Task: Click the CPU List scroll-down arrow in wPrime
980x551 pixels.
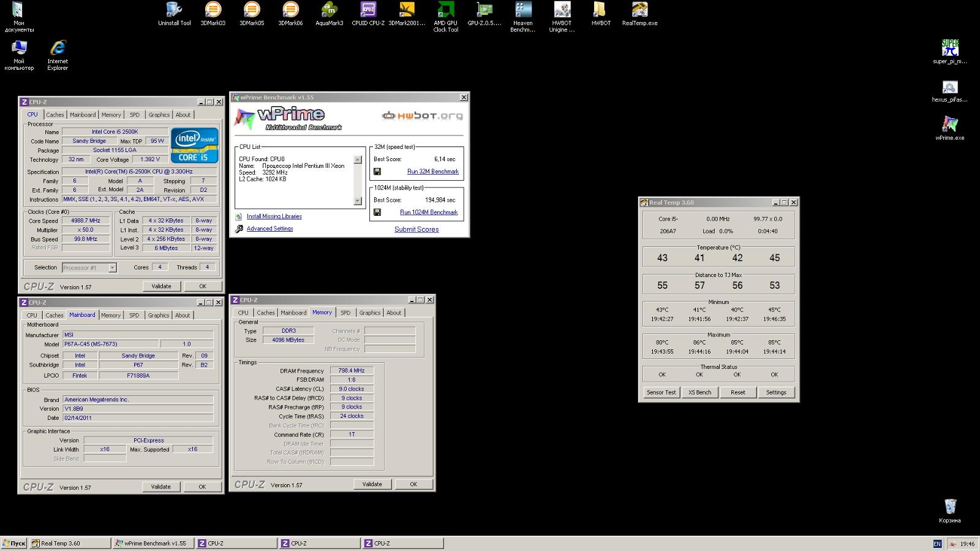Action: (x=358, y=201)
